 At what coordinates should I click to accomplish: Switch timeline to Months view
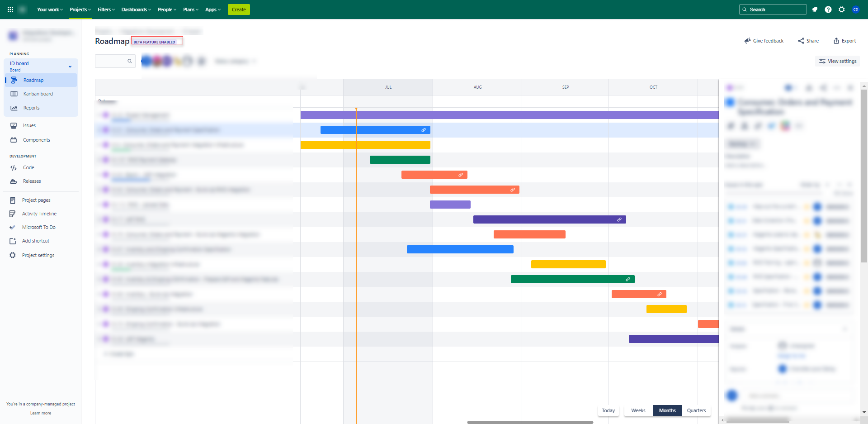tap(667, 410)
